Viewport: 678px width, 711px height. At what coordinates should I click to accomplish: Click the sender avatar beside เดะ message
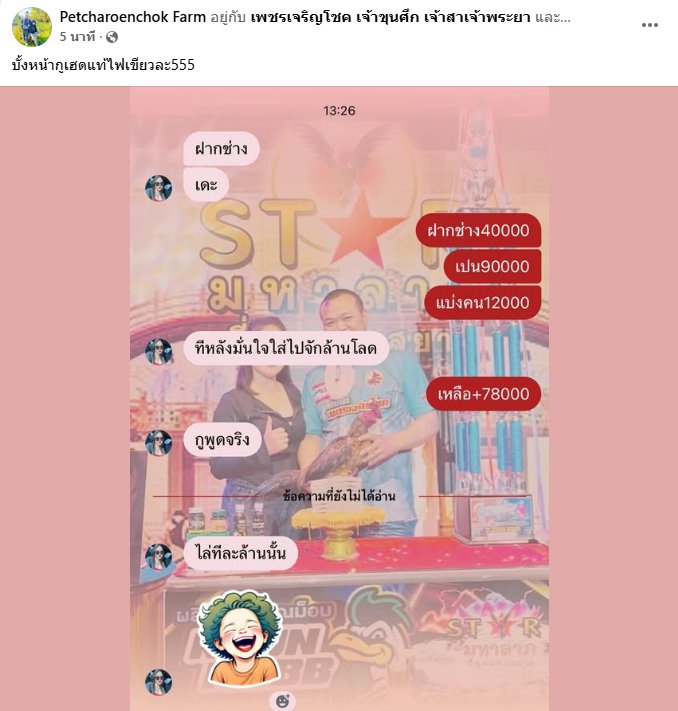click(158, 187)
